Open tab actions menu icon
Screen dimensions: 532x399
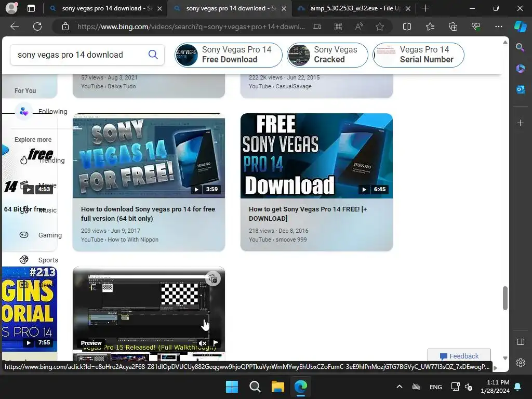31,8
